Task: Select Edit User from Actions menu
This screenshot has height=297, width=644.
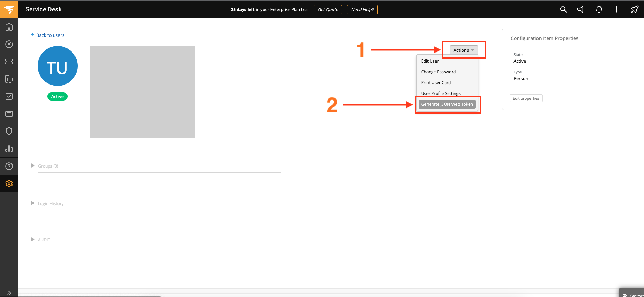Action: (430, 61)
